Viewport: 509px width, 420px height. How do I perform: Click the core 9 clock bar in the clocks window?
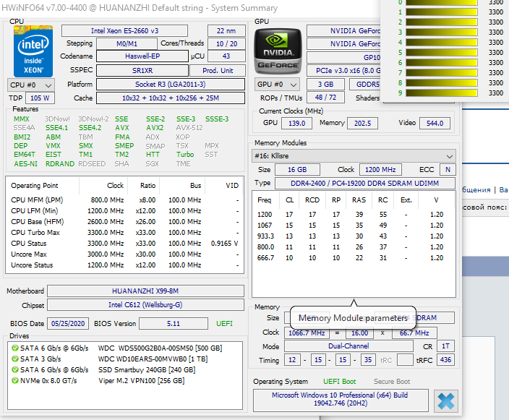click(x=442, y=93)
